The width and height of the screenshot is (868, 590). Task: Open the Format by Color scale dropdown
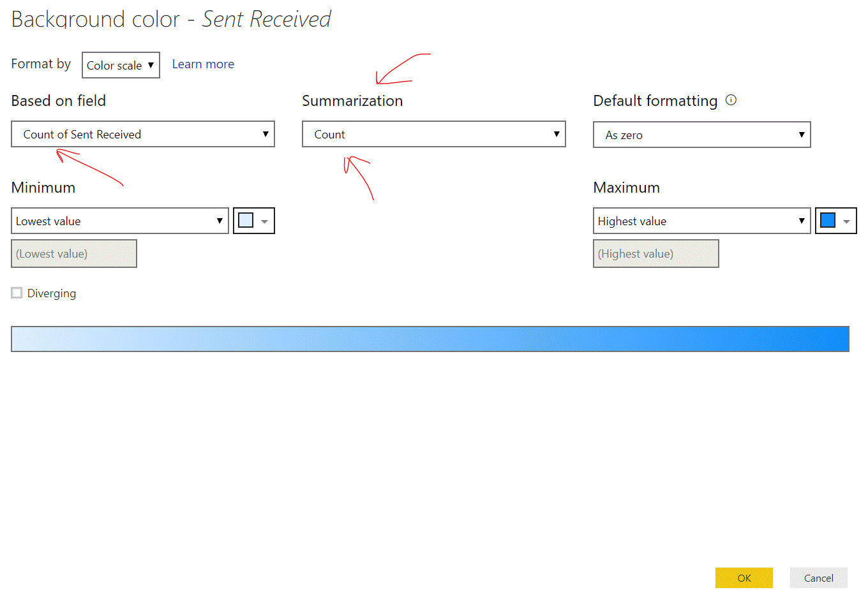[x=121, y=65]
